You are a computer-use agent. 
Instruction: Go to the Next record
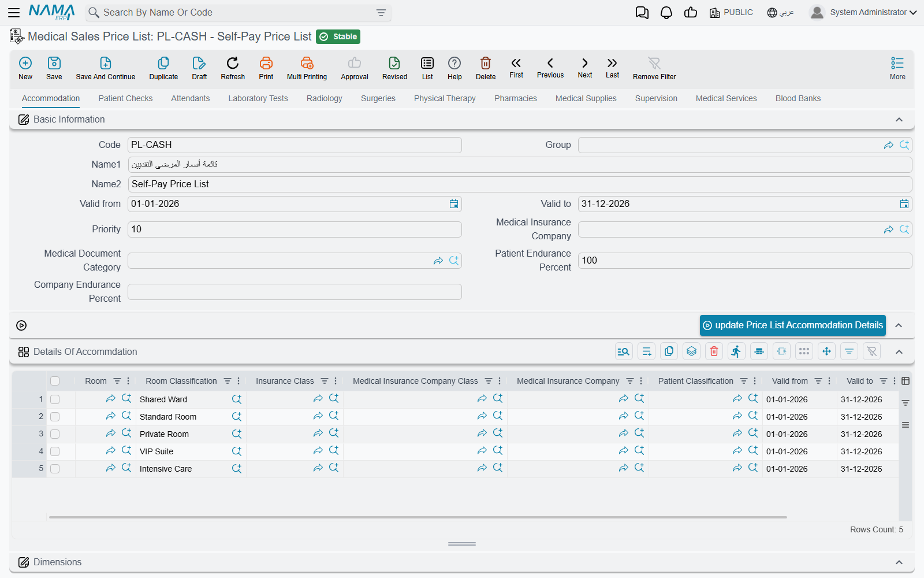pyautogui.click(x=585, y=67)
